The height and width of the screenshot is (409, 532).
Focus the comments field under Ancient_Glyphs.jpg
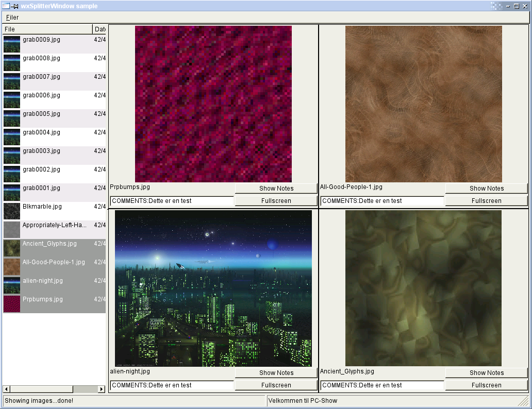382,385
